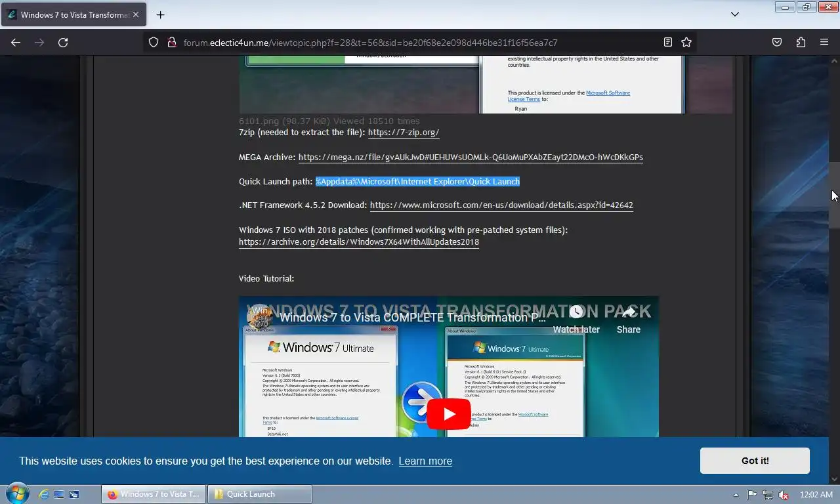This screenshot has height=504, width=840.
Task: Open the 7-zip.org link
Action: tap(404, 133)
